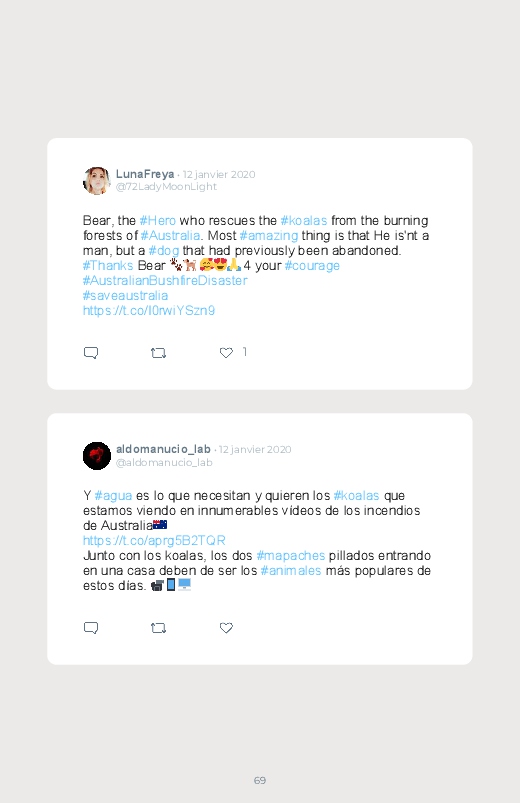Like LunaFreya's tweet with the heart icon
The height and width of the screenshot is (803, 520).
226,353
